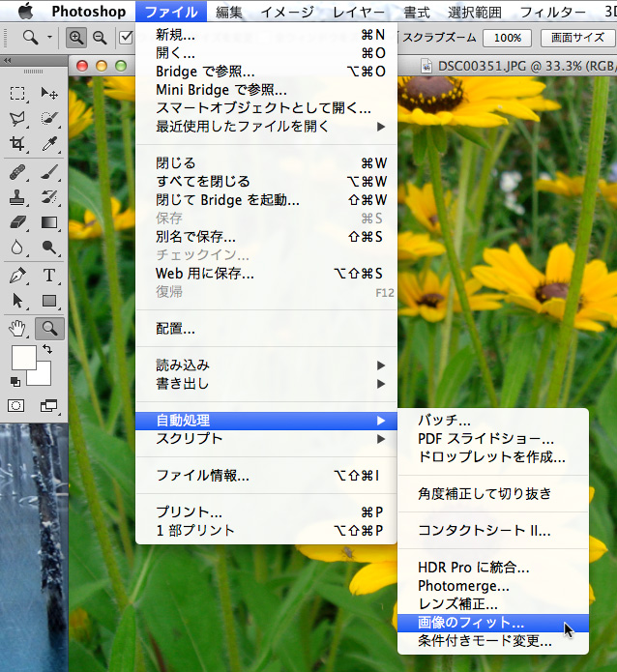Choose 開く... from the file menu
617x672 pixels.
(266, 53)
